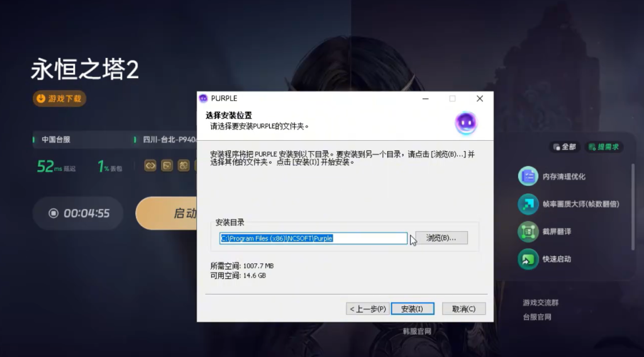Click the memory cleanup optimization icon (内存清理优化)

tap(528, 176)
